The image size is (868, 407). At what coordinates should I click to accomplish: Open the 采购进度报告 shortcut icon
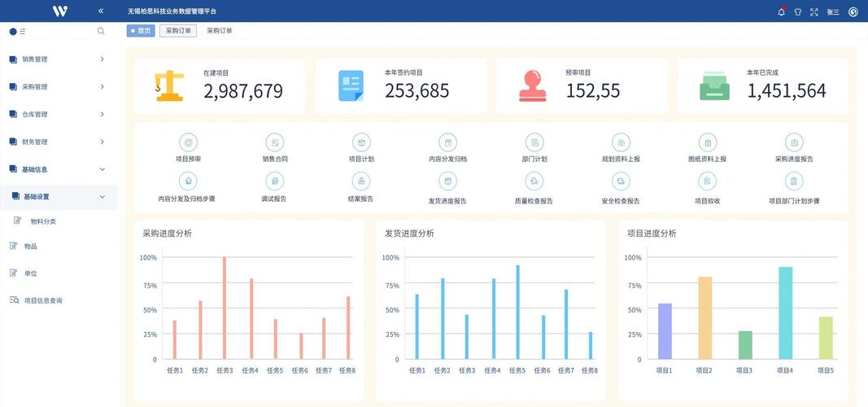click(794, 142)
